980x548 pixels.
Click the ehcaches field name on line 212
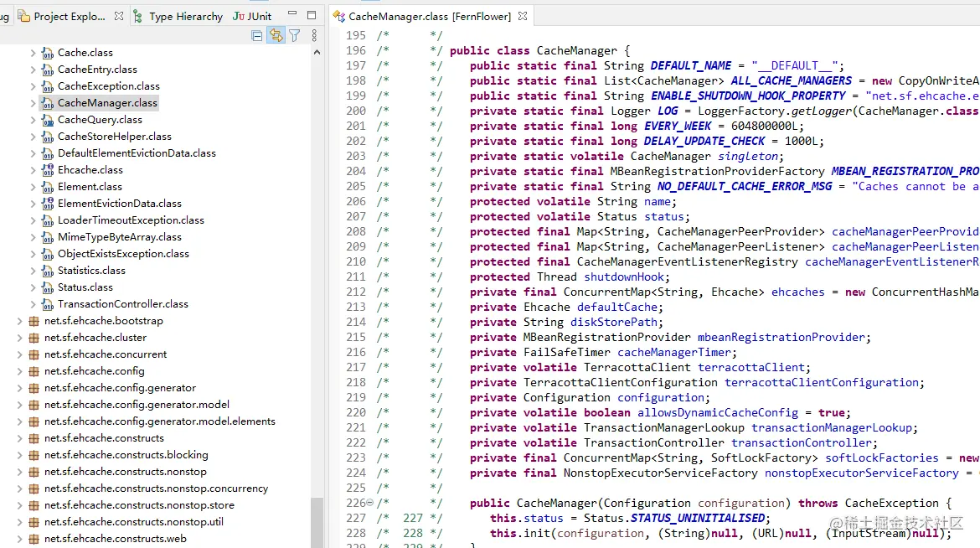coord(798,292)
